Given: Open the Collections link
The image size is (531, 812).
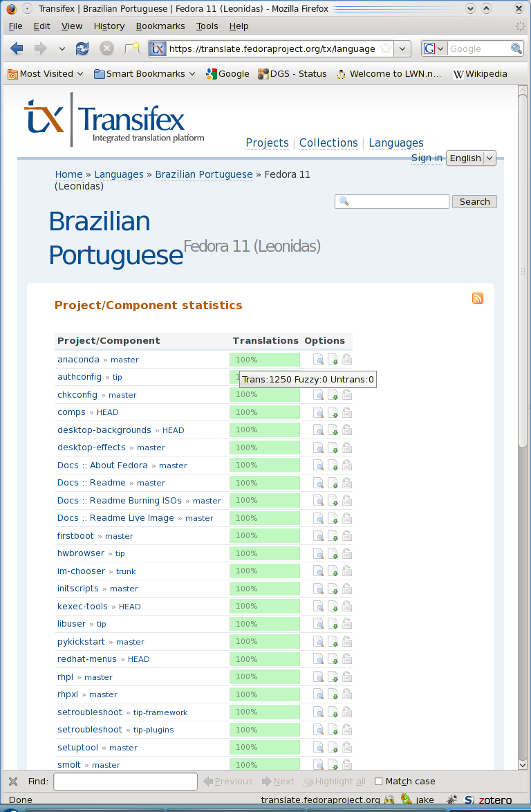Looking at the screenshot, I should [x=328, y=143].
